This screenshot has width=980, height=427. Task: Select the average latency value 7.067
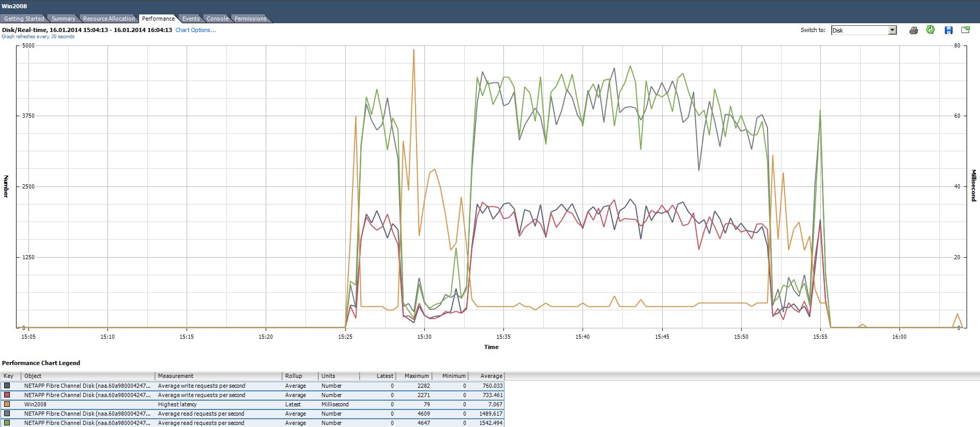[495, 404]
